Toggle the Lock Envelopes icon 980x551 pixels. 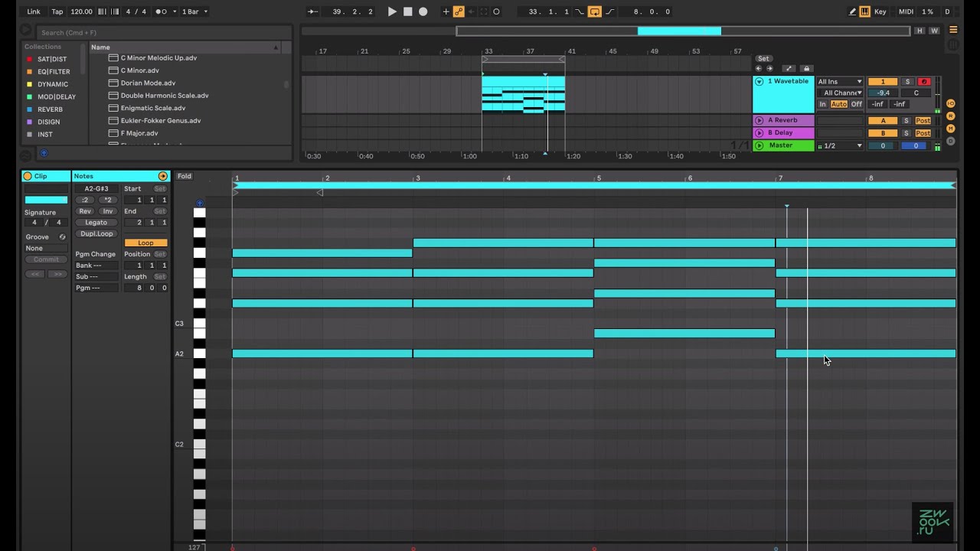[x=806, y=68]
